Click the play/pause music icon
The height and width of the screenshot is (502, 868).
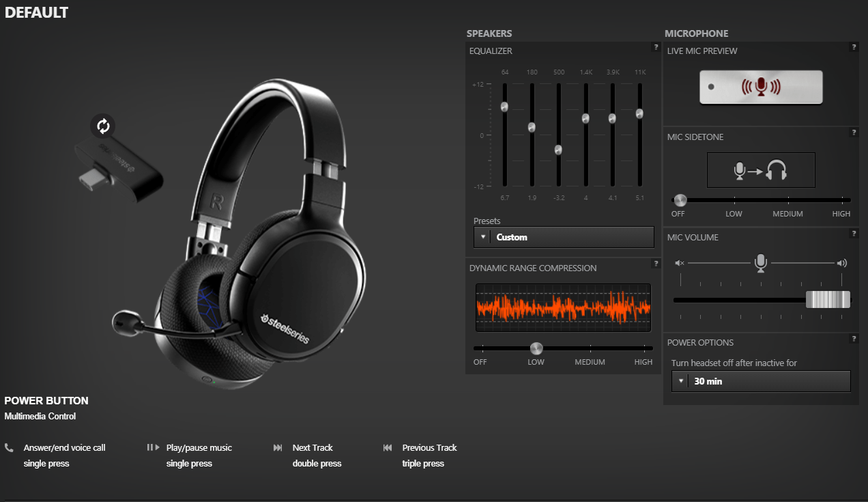click(153, 447)
